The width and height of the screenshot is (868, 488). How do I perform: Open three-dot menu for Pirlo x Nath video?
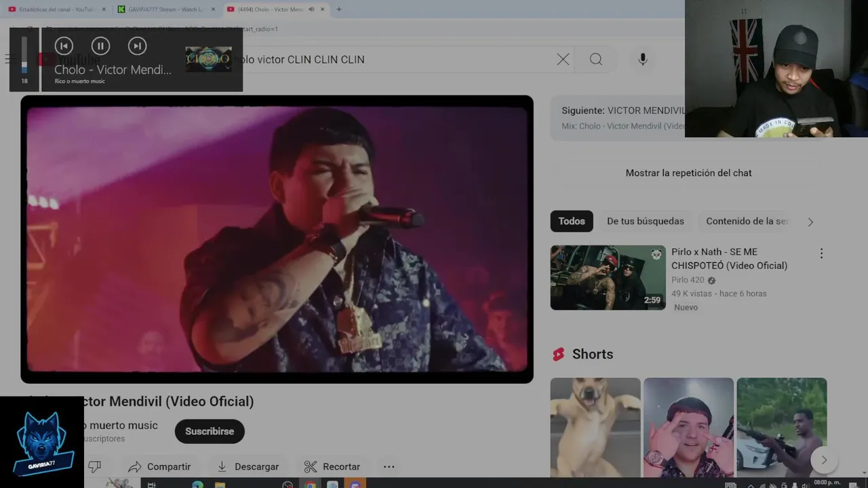click(821, 253)
